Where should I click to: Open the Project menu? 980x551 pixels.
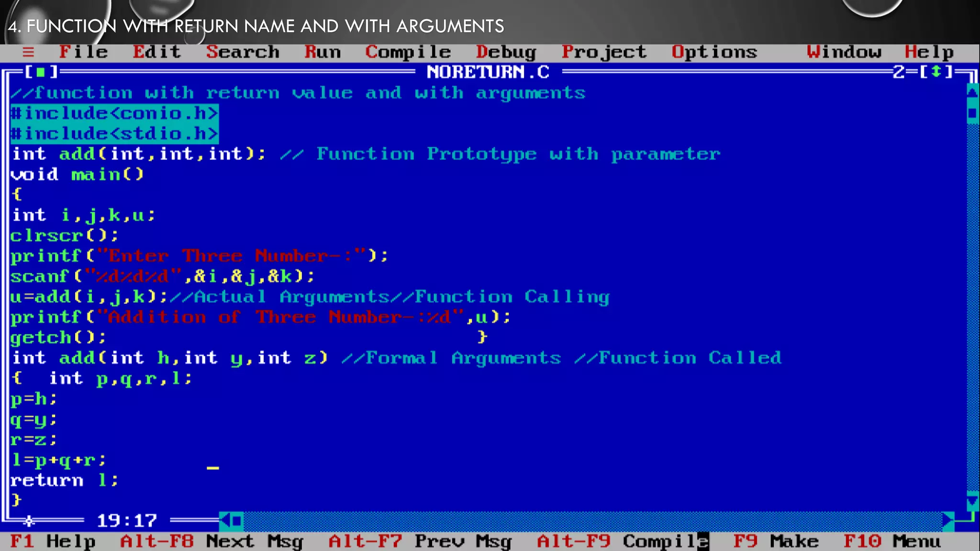point(604,52)
